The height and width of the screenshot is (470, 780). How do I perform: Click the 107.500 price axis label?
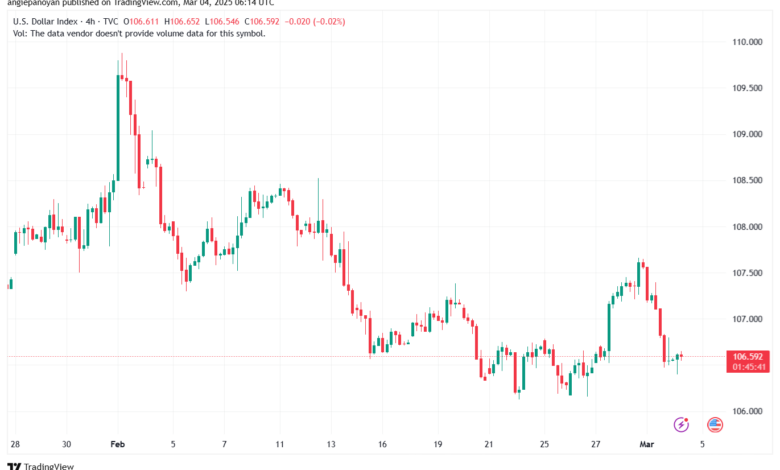747,273
